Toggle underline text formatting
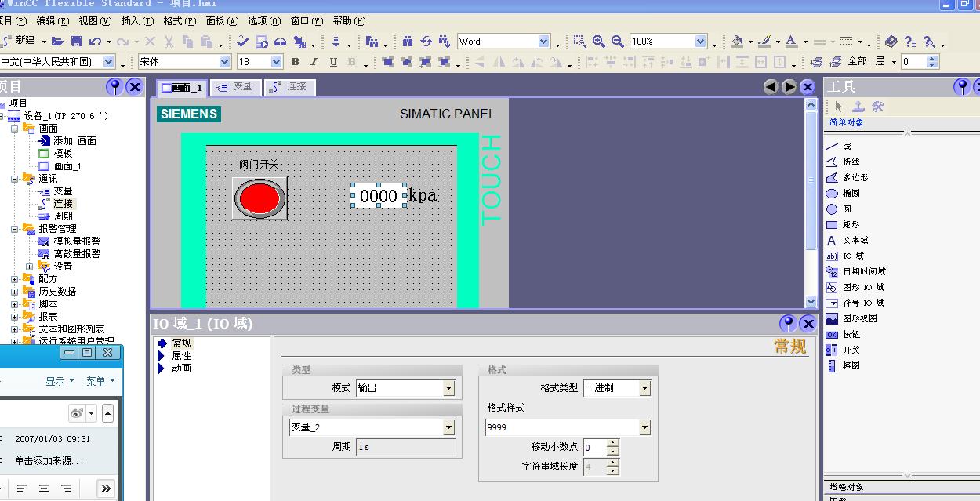The width and height of the screenshot is (980, 501). tap(333, 61)
